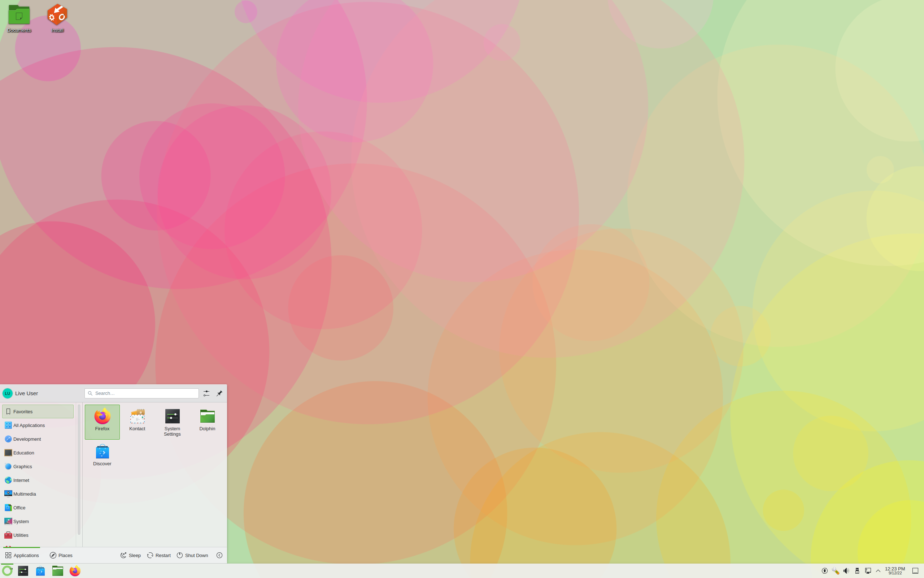This screenshot has width=924, height=578.
Task: Open the Graphics category
Action: 38,467
